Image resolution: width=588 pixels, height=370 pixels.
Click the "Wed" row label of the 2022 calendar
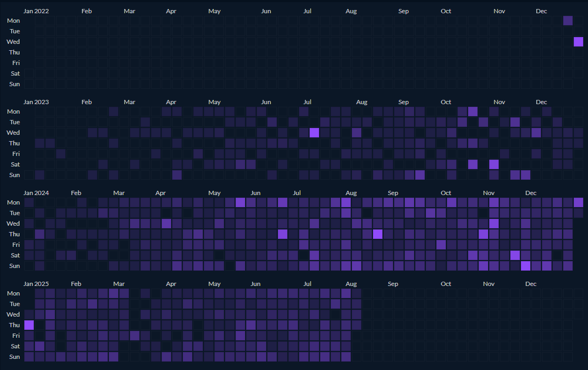(x=13, y=42)
